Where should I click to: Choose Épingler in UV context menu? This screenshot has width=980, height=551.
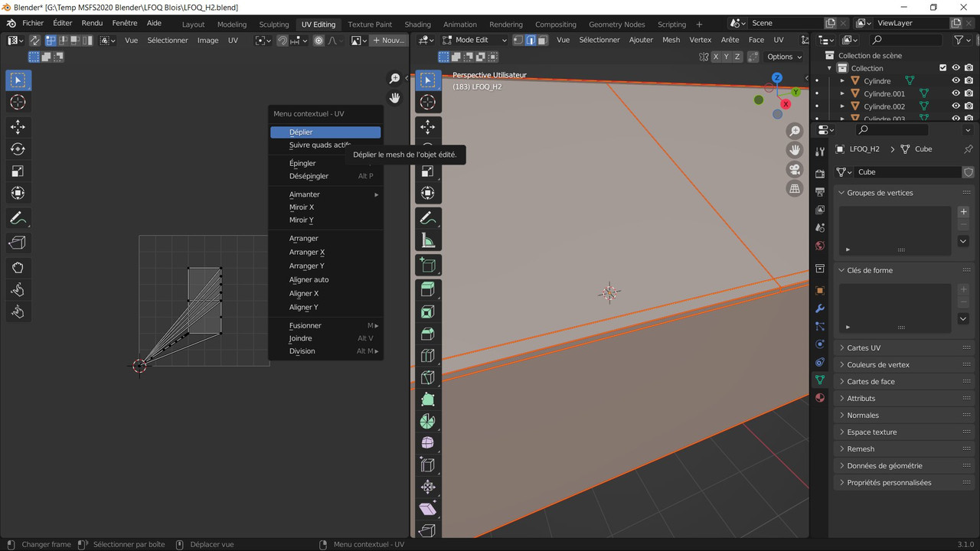(x=325, y=163)
